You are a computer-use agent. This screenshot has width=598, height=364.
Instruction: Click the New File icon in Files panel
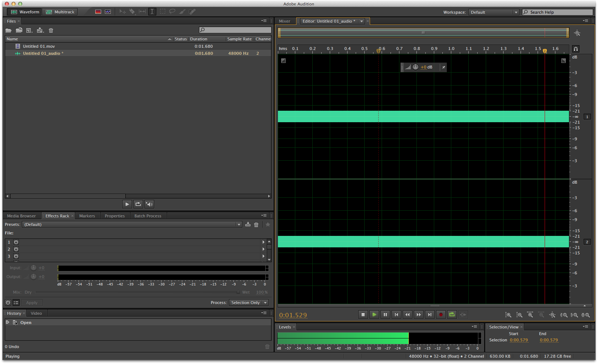29,30
